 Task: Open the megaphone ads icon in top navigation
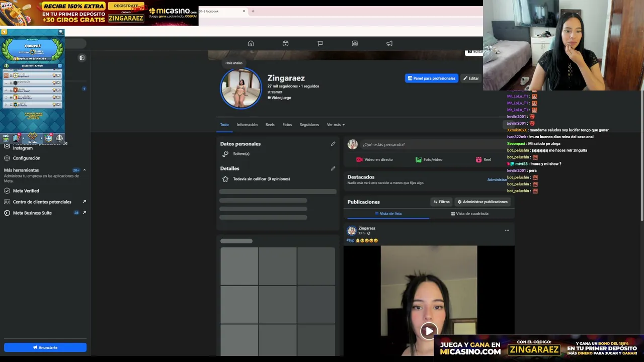pos(389,43)
